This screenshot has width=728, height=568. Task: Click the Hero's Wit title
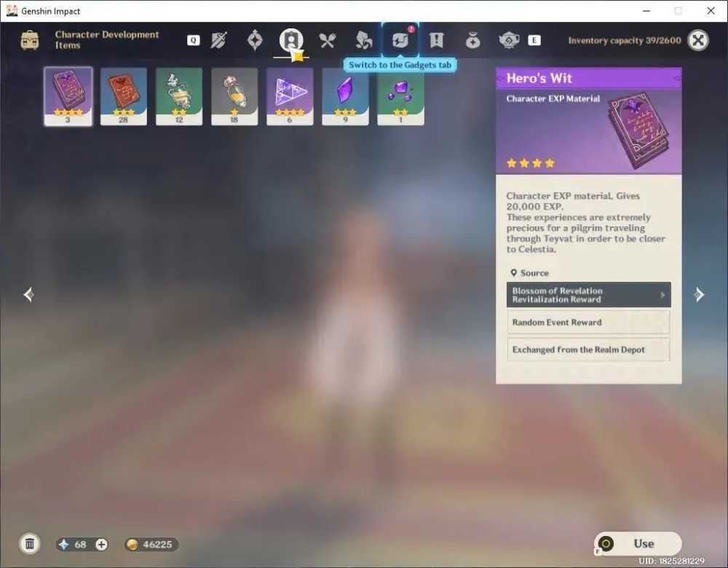tap(539, 78)
